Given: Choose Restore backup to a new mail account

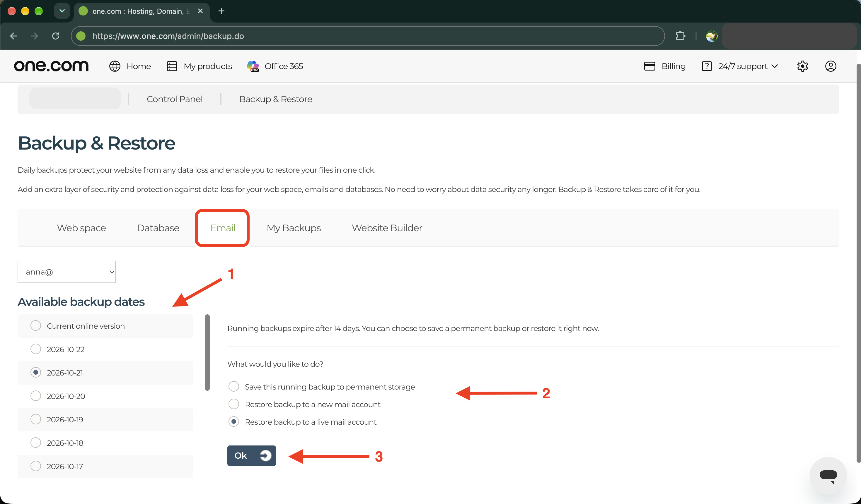Looking at the screenshot, I should (234, 404).
